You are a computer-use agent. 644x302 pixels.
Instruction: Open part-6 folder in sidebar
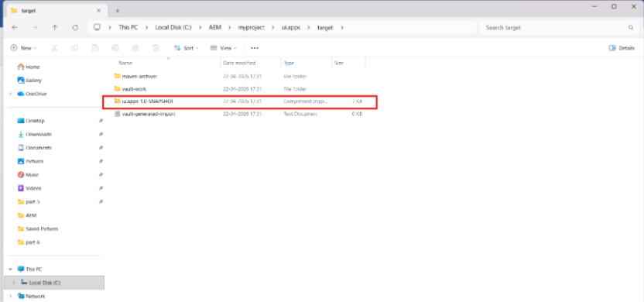click(29, 242)
